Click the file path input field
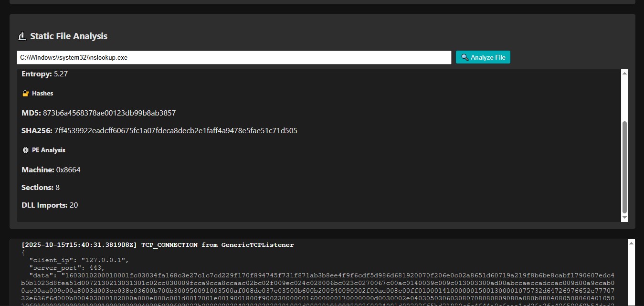The image size is (644, 306). pos(234,57)
